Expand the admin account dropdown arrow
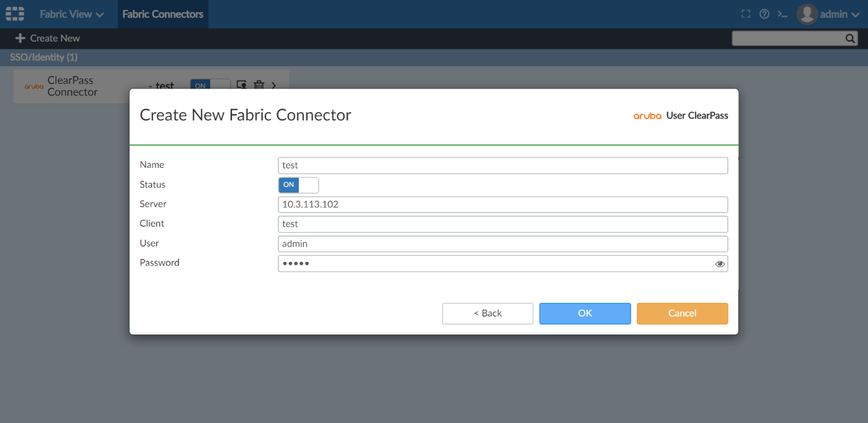 (856, 14)
